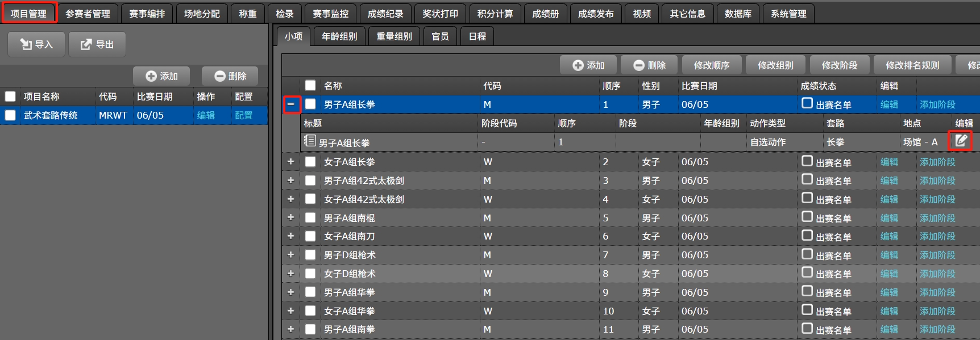Open the 场地分配 tab
This screenshot has width=980, height=340.
click(x=202, y=14)
